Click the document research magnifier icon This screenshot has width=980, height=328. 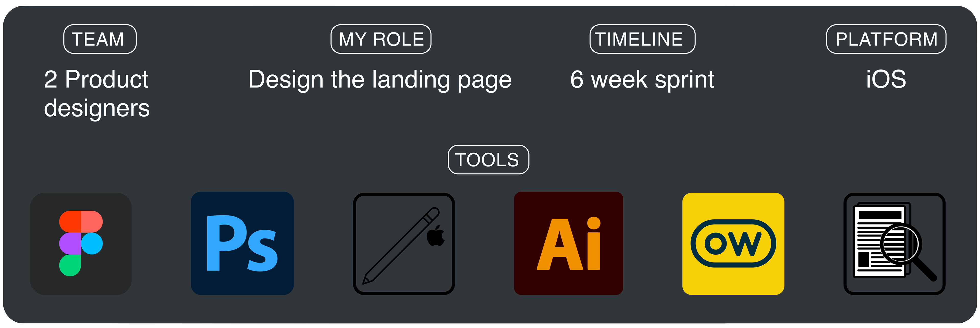pos(894,244)
